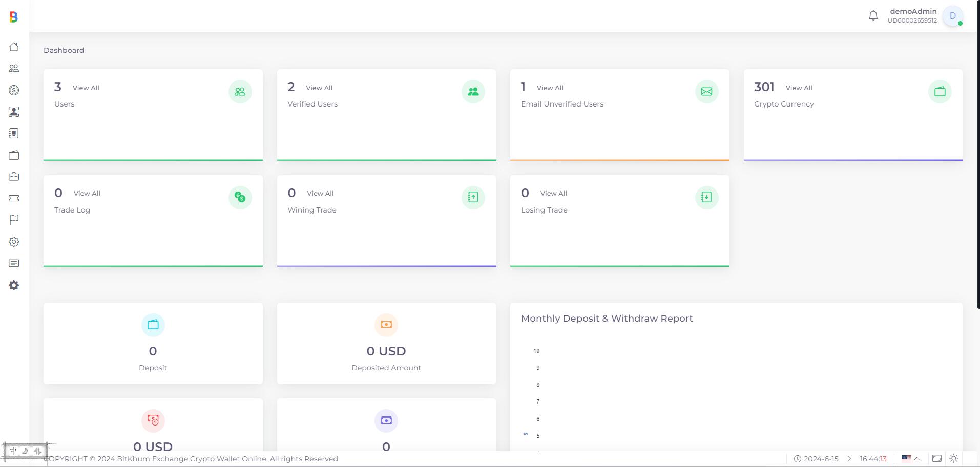The width and height of the screenshot is (980, 467).
Task: View all Email Unverified Users
Action: click(x=550, y=88)
